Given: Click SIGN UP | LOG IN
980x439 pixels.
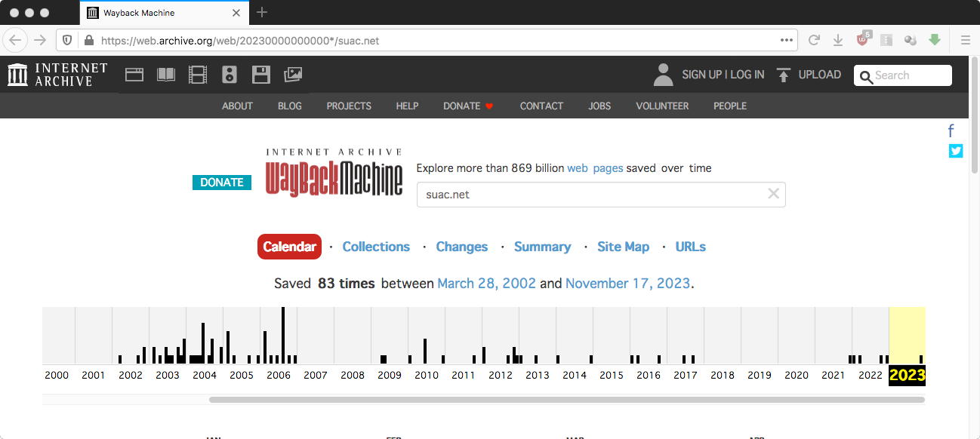Looking at the screenshot, I should point(723,75).
